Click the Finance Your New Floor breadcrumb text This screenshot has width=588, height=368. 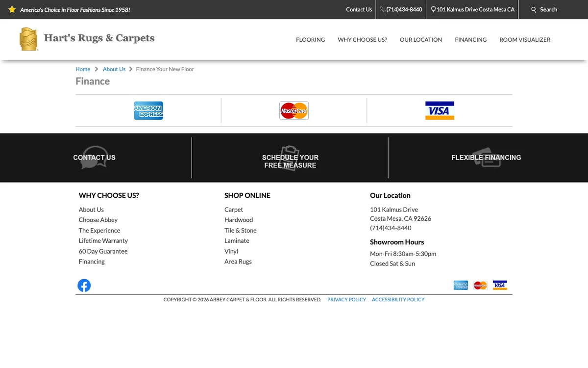(165, 69)
